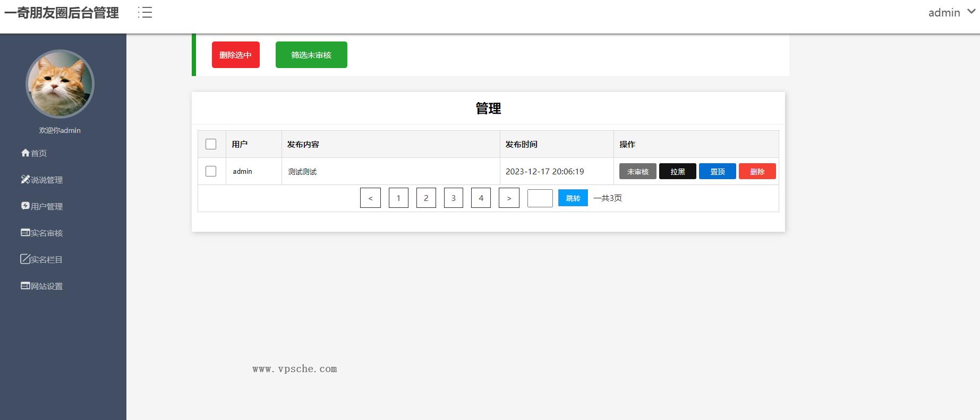Expand the admin dropdown arrow at top right
Image resolution: width=980 pixels, height=420 pixels.
pyautogui.click(x=971, y=12)
